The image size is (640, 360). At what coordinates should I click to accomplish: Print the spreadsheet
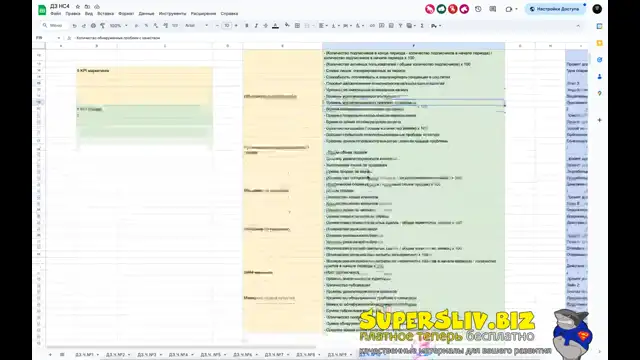coord(93,26)
